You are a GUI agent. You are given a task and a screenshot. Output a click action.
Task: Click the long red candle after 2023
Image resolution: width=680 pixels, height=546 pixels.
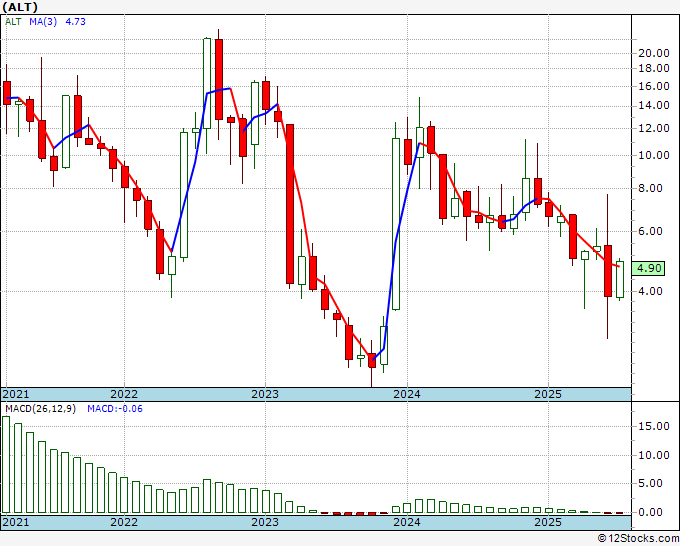tap(290, 204)
